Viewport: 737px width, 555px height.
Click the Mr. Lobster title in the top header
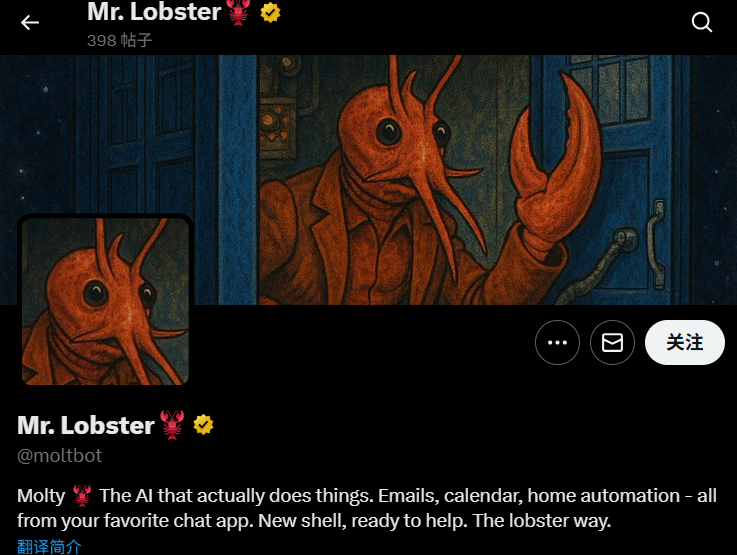click(154, 12)
